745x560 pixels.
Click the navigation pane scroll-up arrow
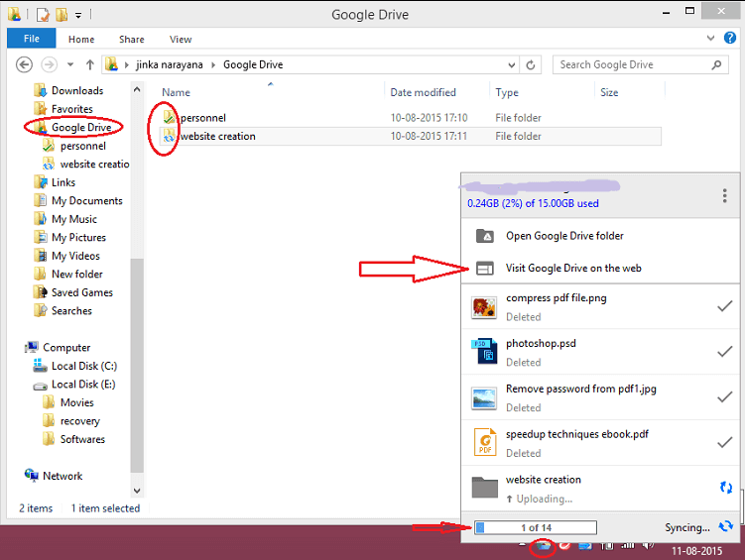pyautogui.click(x=137, y=89)
